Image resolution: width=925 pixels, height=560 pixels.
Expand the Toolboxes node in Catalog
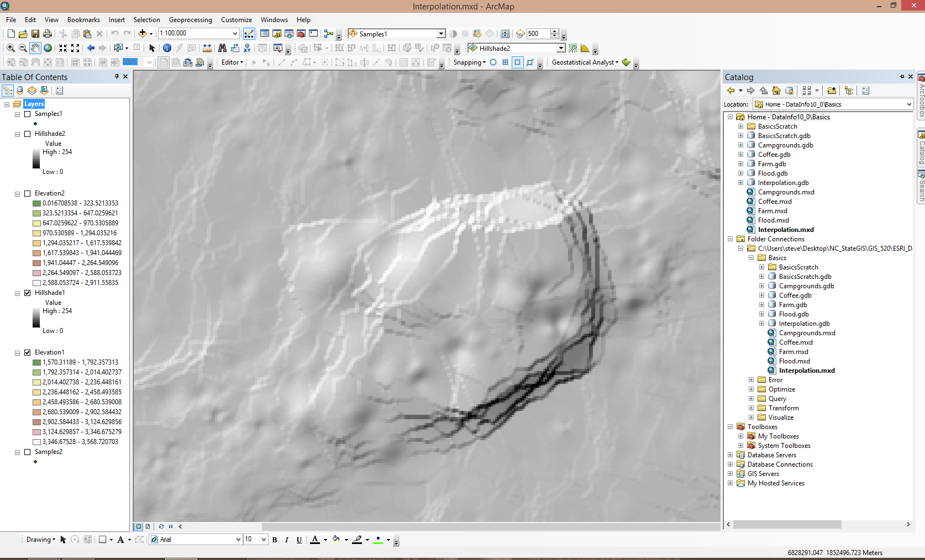click(730, 427)
